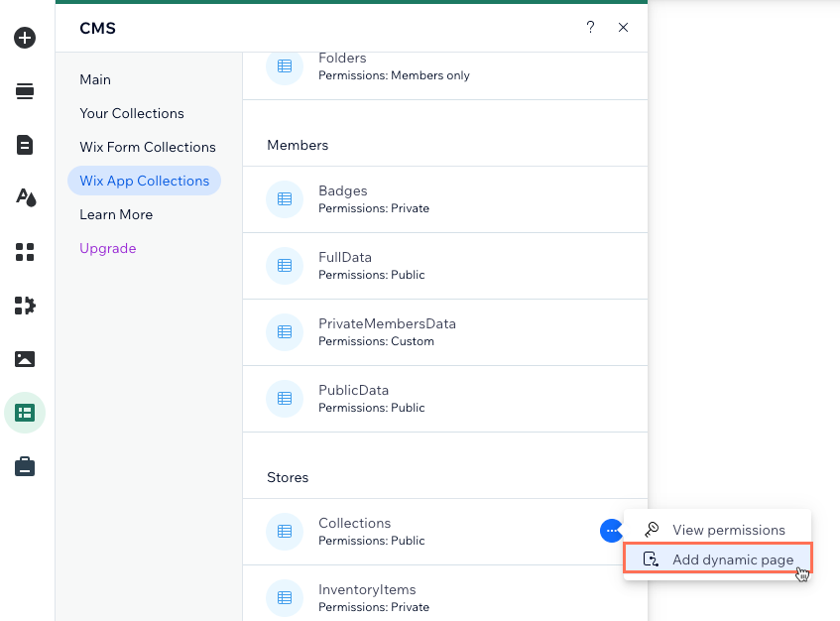This screenshot has height=621, width=840.
Task: Select View permissions menu item
Action: pyautogui.click(x=717, y=530)
